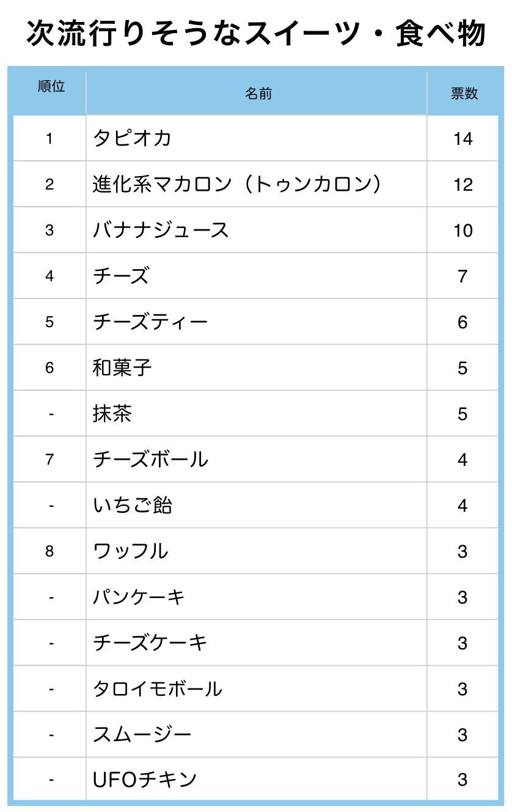Image resolution: width=512 pixels, height=812 pixels.
Task: Click the title 次流行りそうなスイーツ・食べ物
Action: point(256,34)
